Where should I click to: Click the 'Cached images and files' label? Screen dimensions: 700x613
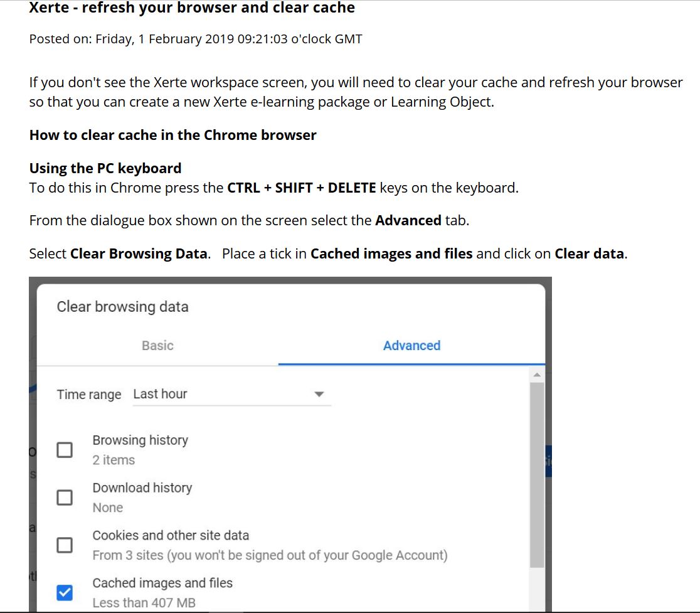(162, 583)
